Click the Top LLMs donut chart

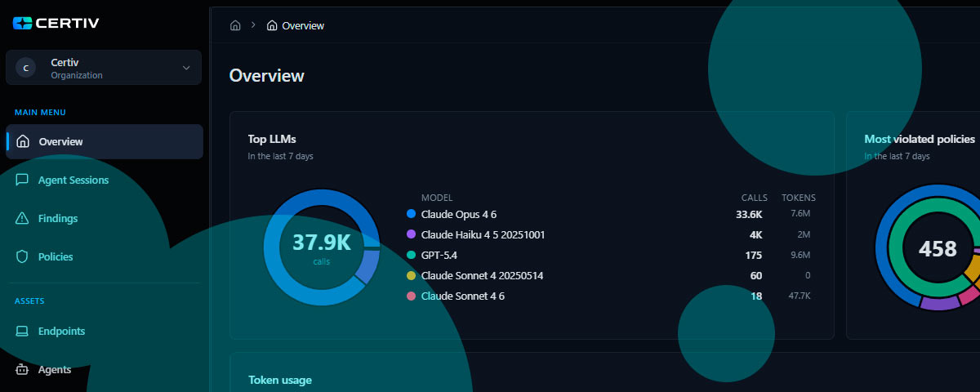(x=322, y=248)
